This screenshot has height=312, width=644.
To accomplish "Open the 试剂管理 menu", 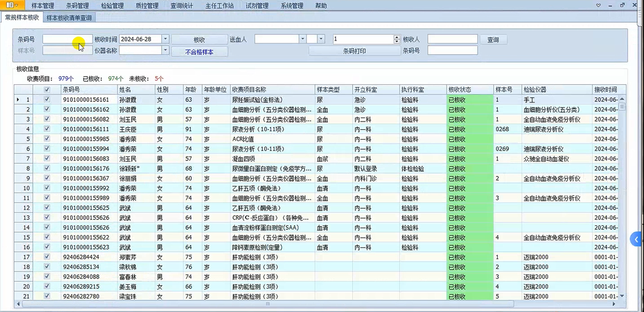I will (x=257, y=6).
